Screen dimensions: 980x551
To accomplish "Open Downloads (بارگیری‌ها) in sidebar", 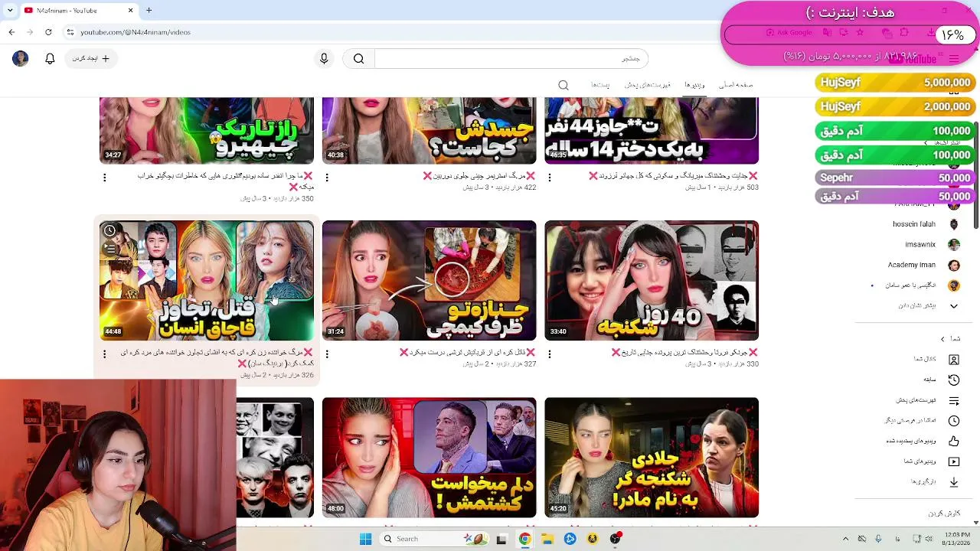I will click(934, 482).
